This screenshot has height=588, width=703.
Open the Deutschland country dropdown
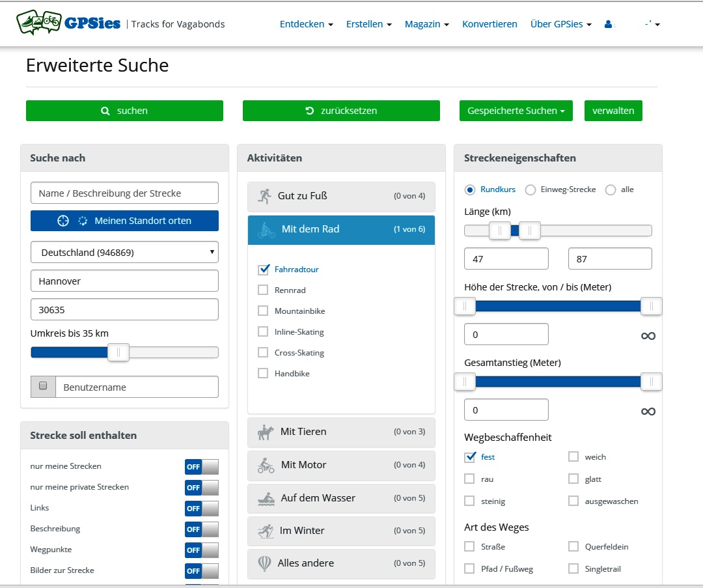pyautogui.click(x=124, y=252)
